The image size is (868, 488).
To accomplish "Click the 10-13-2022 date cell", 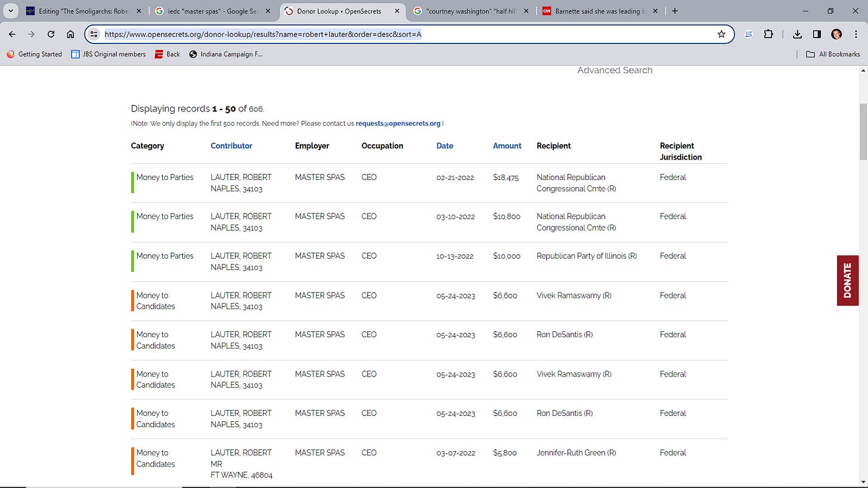I will (x=455, y=256).
